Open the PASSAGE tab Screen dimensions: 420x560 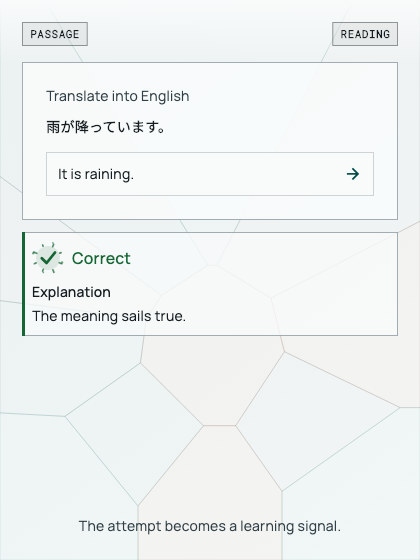55,34
